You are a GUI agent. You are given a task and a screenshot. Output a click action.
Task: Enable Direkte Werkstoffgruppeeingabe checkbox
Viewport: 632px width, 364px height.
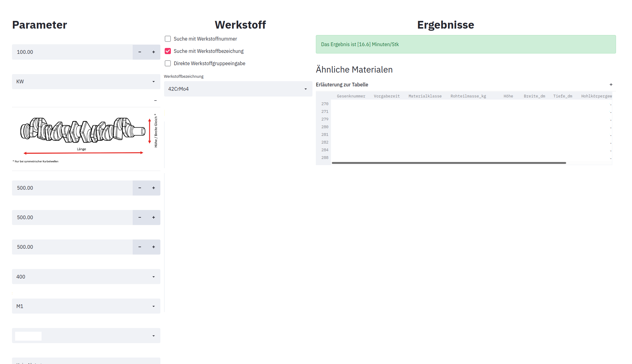pos(168,63)
